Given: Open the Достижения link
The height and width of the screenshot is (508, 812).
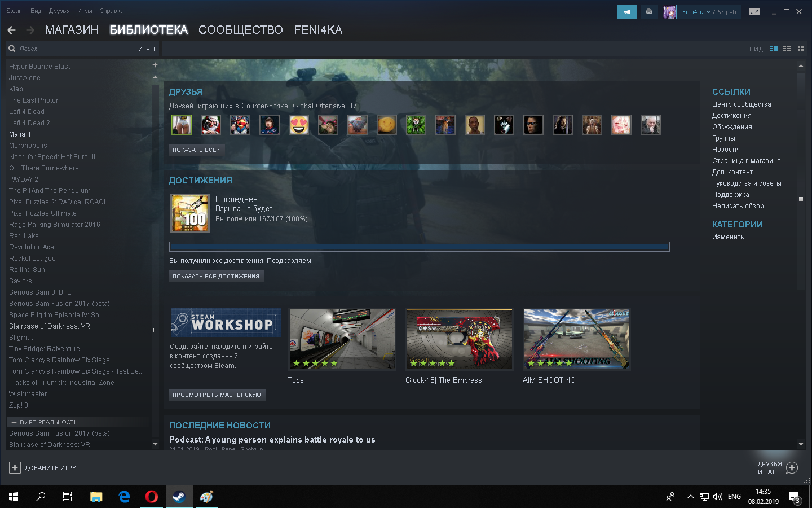Looking at the screenshot, I should point(732,116).
